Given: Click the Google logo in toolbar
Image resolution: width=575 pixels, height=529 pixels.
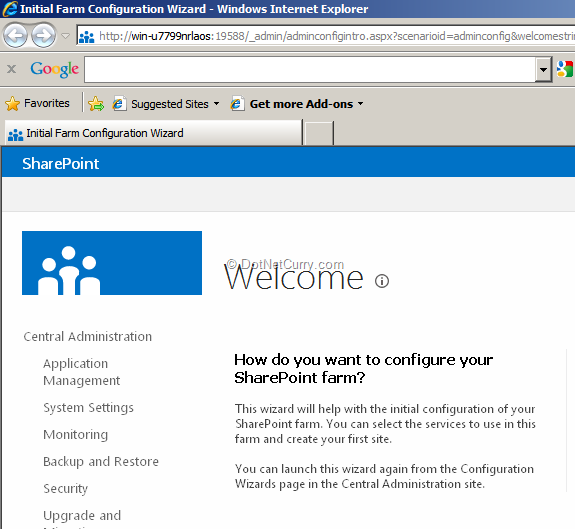Looking at the screenshot, I should pyautogui.click(x=54, y=69).
